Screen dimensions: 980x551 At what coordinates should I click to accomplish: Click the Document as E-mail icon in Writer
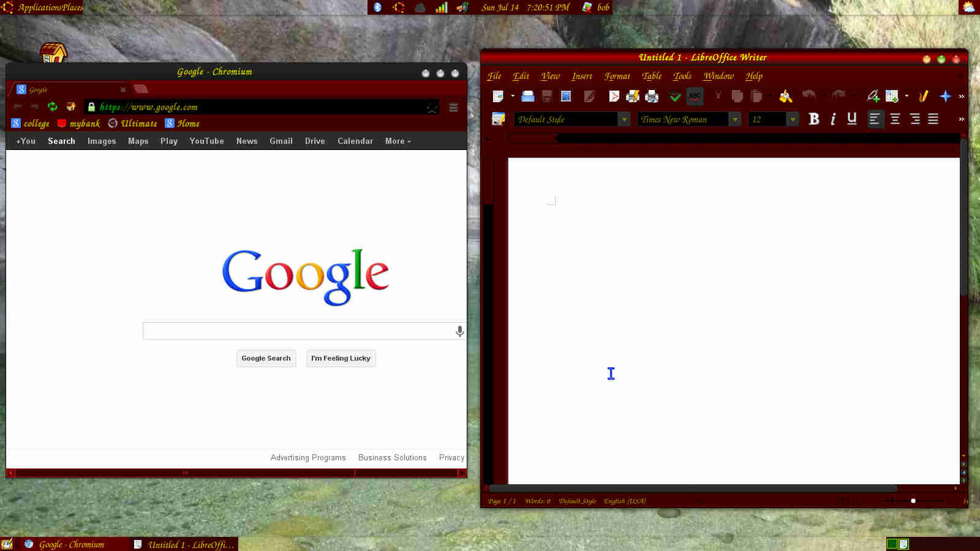(x=566, y=96)
